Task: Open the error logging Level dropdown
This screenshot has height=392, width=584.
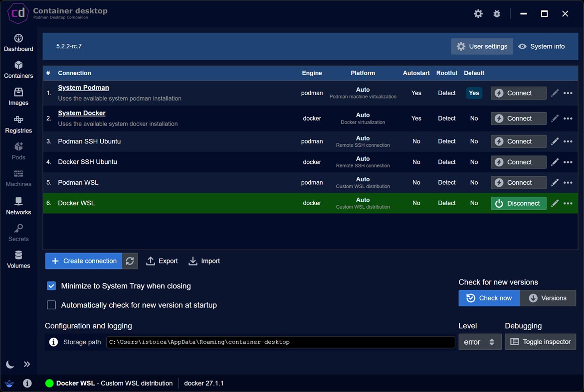Action: pos(480,342)
